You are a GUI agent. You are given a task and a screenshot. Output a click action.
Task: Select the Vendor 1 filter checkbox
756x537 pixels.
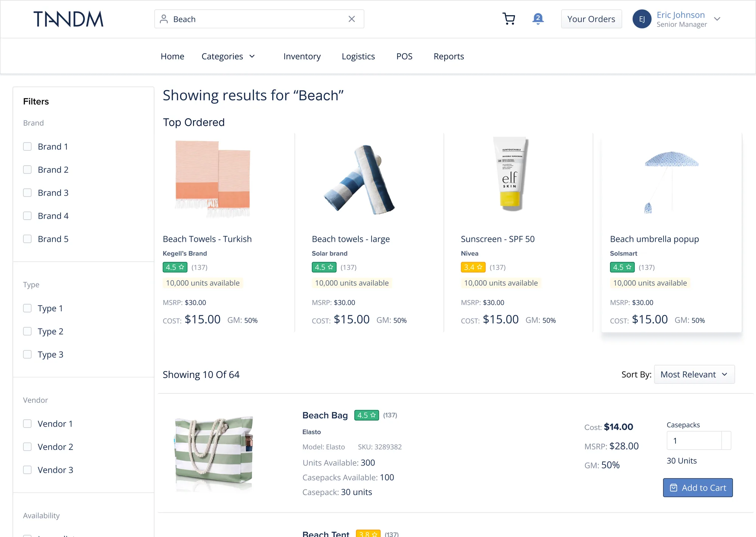[27, 424]
